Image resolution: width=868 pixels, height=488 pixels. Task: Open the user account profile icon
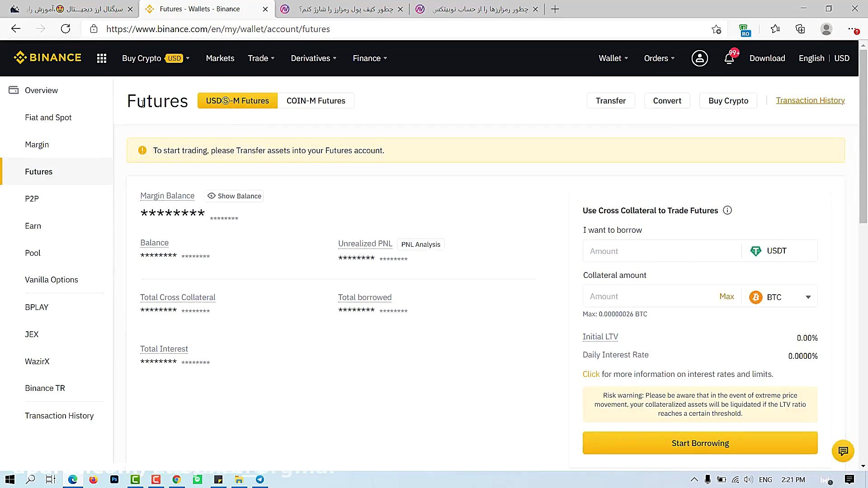(699, 58)
